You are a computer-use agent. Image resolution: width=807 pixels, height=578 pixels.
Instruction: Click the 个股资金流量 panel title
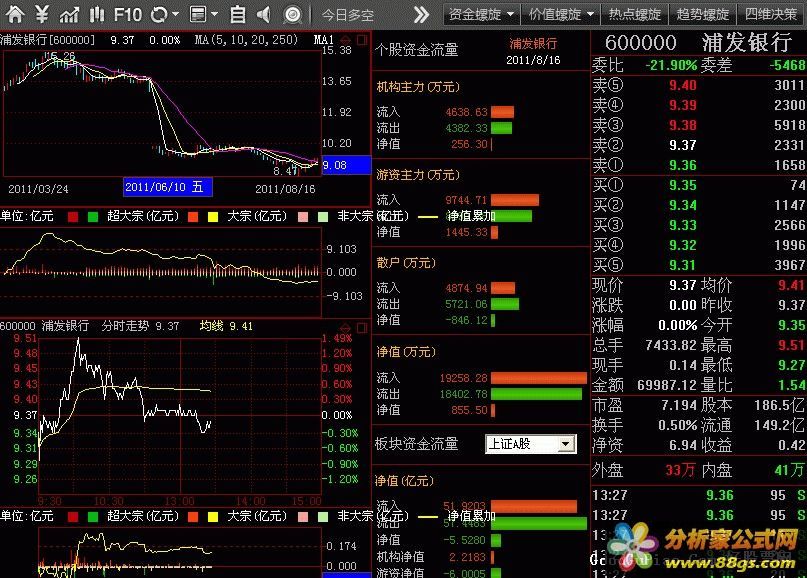click(416, 49)
